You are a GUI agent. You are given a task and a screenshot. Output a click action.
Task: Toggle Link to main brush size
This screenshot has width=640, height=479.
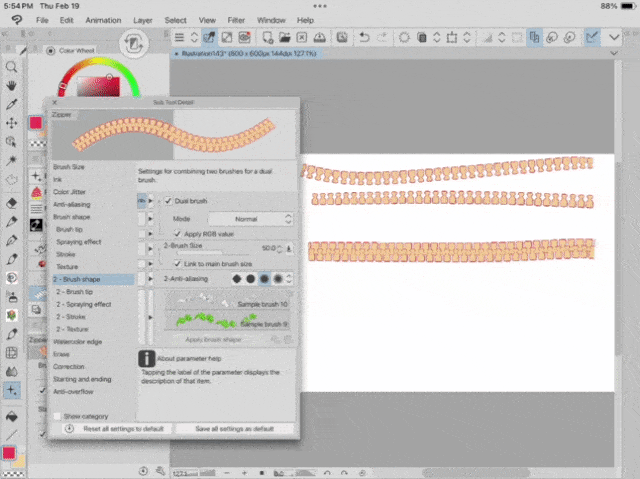[177, 264]
